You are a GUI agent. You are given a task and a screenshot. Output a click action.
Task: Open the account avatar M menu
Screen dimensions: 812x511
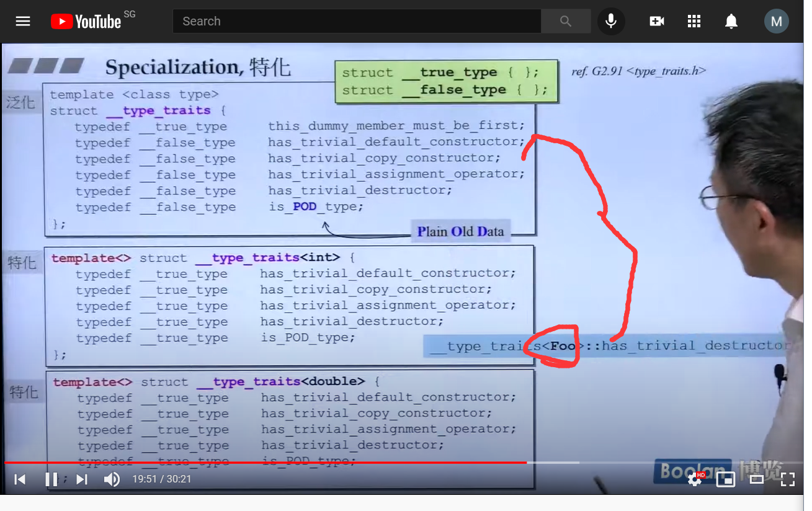pyautogui.click(x=776, y=21)
